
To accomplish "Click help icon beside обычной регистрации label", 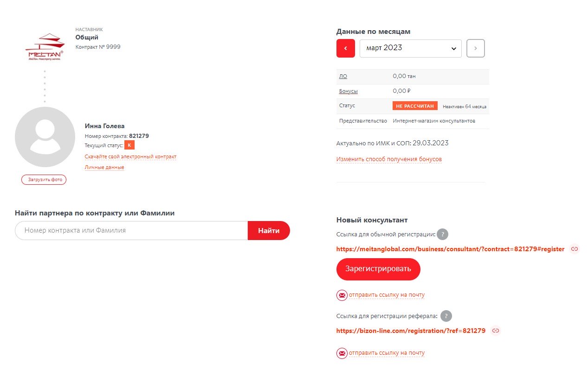I will (443, 234).
